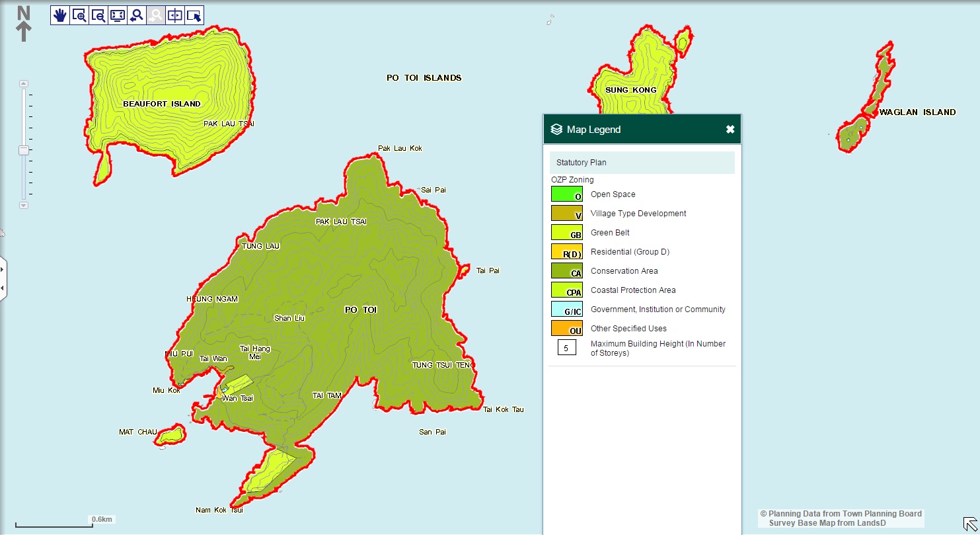The image size is (980, 535).
Task: Select the Pan hand tool
Action: tap(60, 16)
